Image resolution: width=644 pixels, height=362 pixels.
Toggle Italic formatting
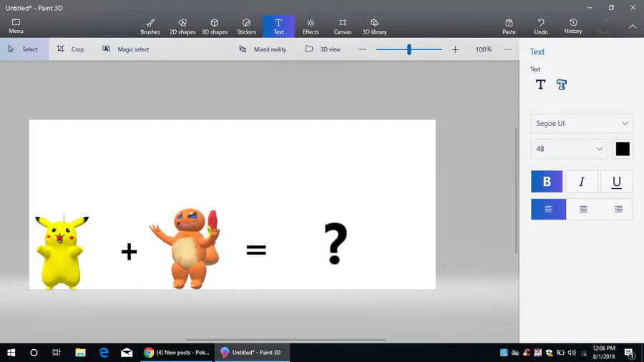coord(582,182)
